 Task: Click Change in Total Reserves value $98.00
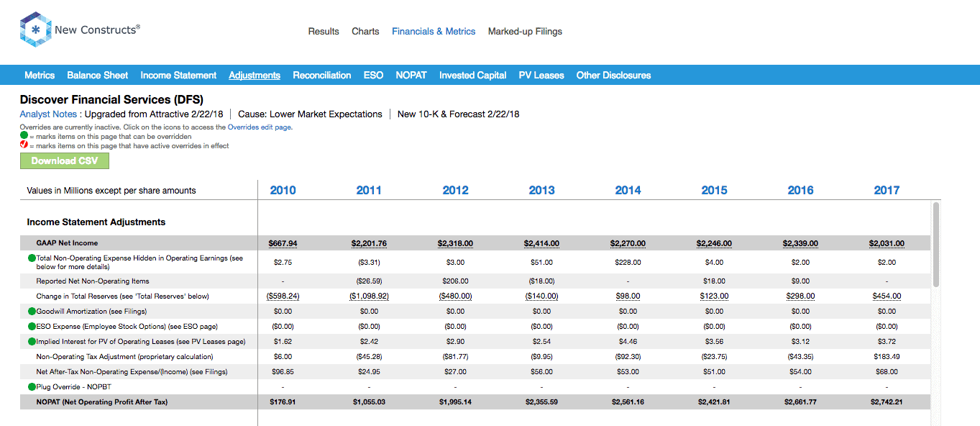point(628,296)
